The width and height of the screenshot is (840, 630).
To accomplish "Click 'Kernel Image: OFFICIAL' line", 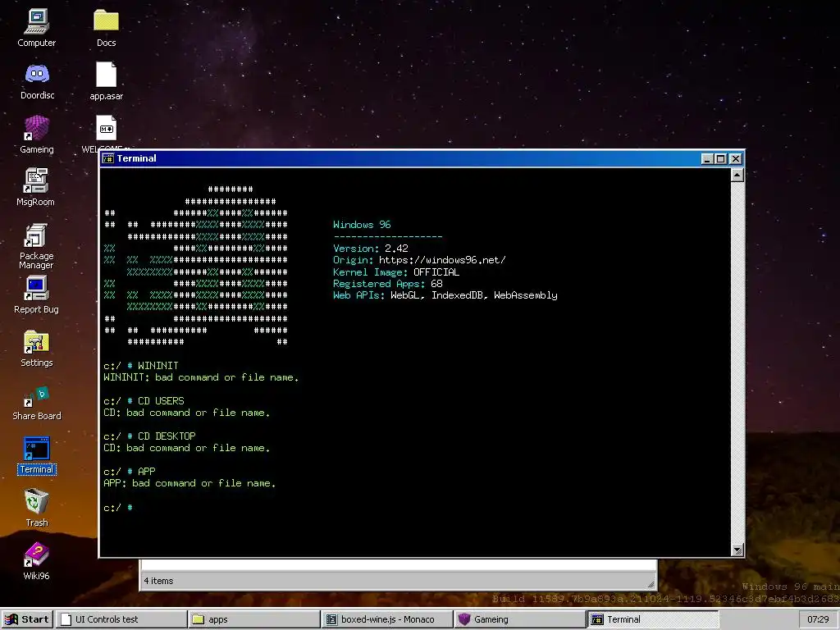I will coord(396,272).
